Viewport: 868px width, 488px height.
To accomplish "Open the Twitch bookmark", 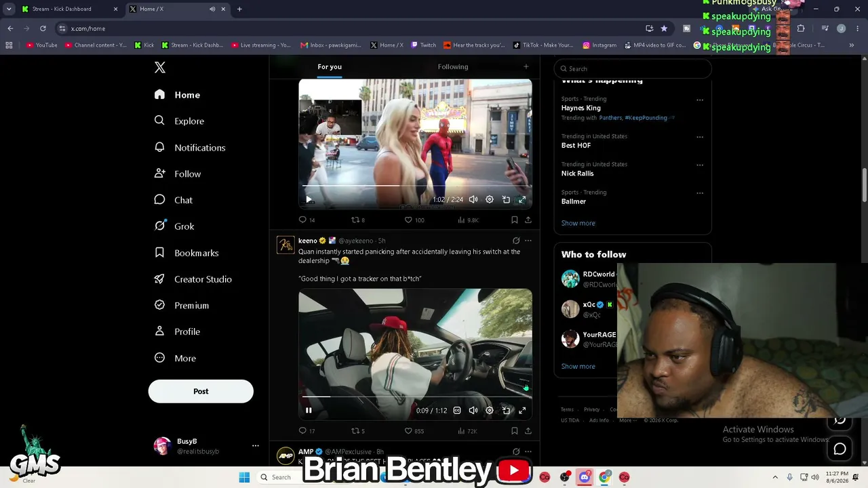I will pyautogui.click(x=424, y=45).
